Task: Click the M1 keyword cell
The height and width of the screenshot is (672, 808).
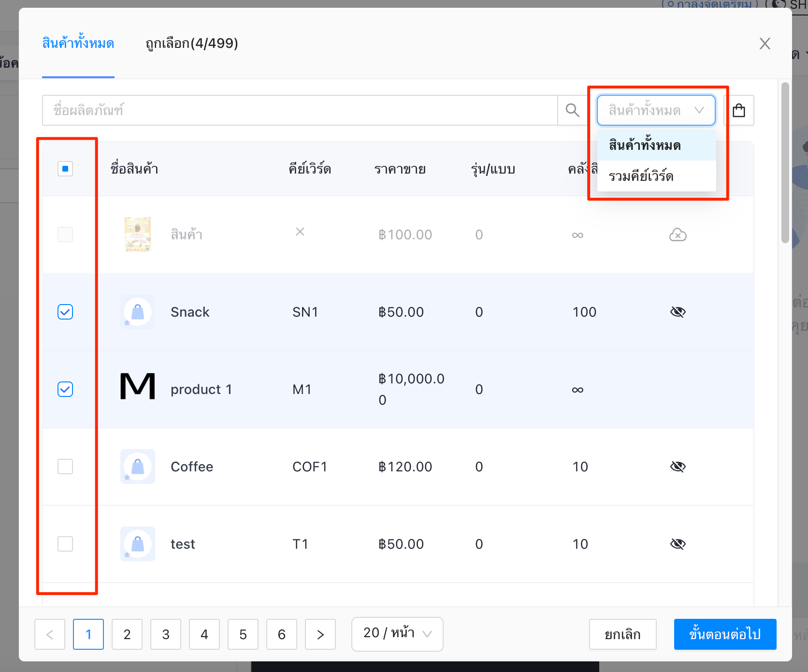Action: click(x=302, y=389)
